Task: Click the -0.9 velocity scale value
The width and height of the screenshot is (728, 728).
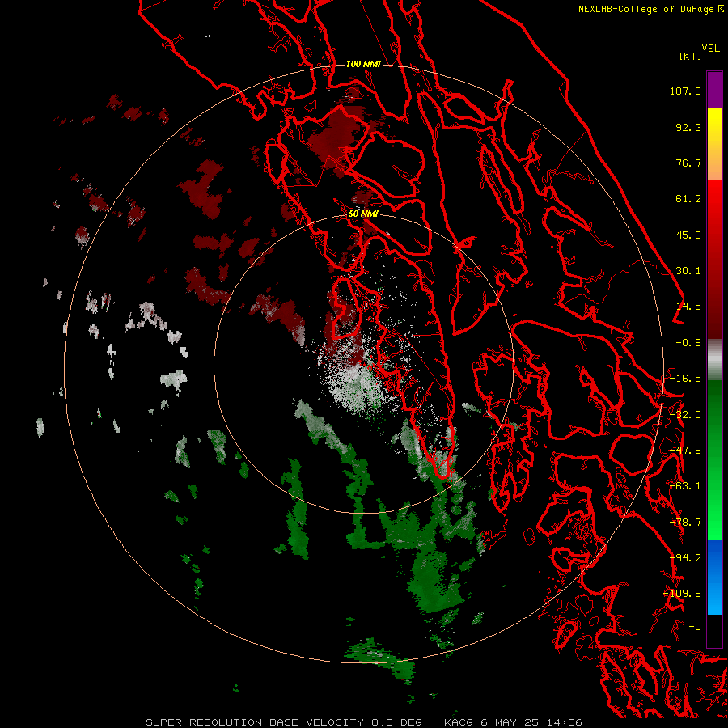Action: (x=688, y=343)
